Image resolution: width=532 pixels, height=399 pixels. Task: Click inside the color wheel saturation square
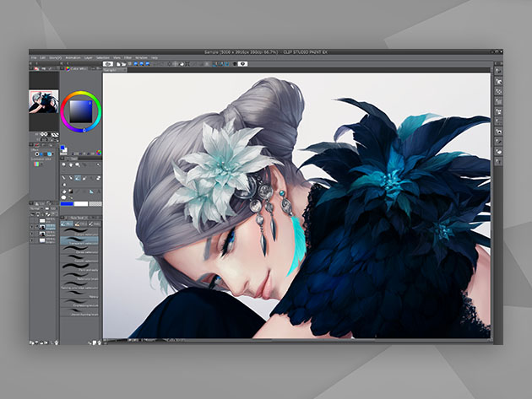pos(81,111)
